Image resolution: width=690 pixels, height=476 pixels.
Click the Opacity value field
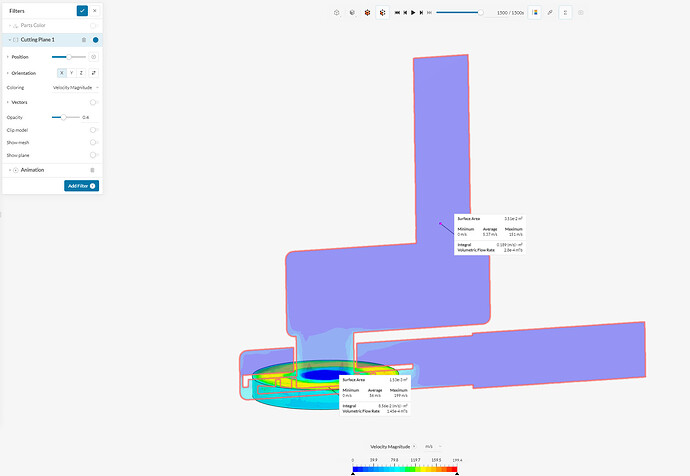point(90,117)
